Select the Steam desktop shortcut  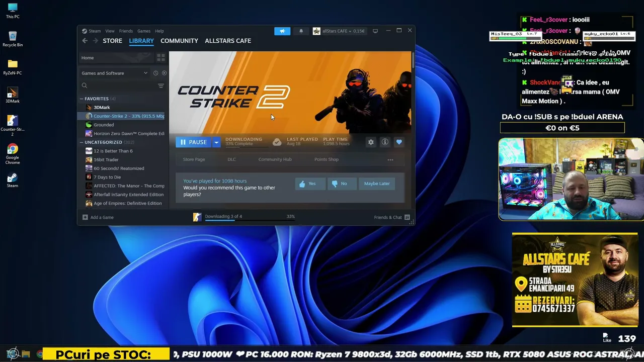[x=13, y=180]
